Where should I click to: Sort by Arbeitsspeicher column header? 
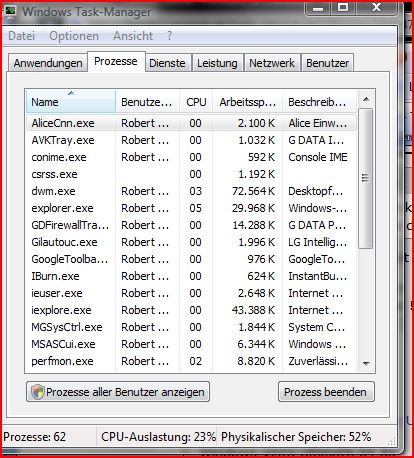pos(248,102)
